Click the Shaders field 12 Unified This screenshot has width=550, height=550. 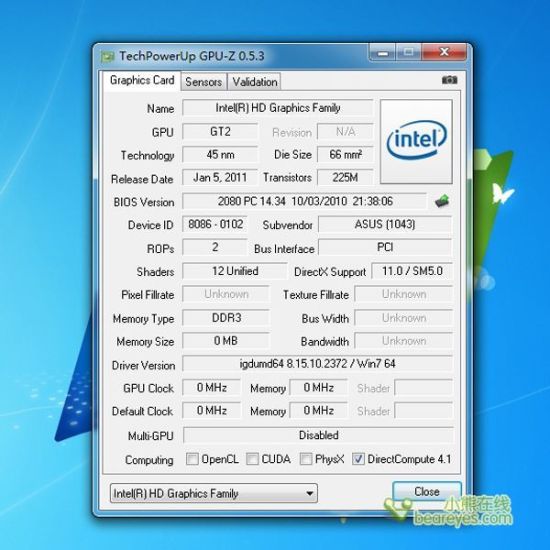point(235,271)
